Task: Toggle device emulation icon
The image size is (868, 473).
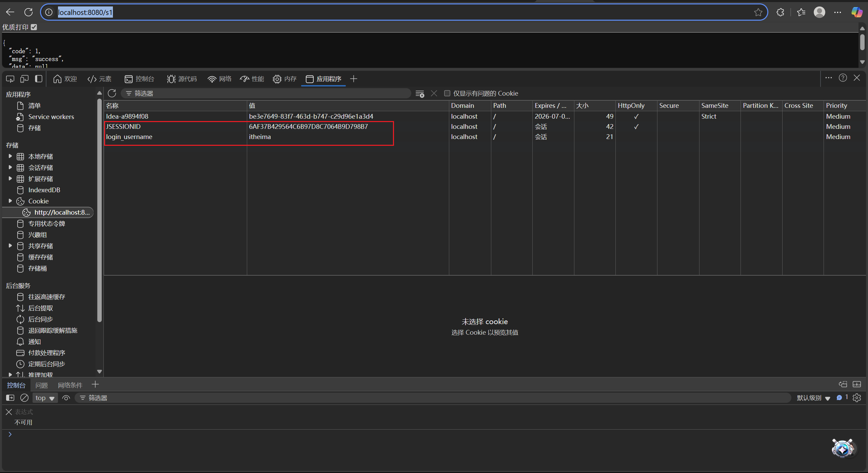Action: 24,79
